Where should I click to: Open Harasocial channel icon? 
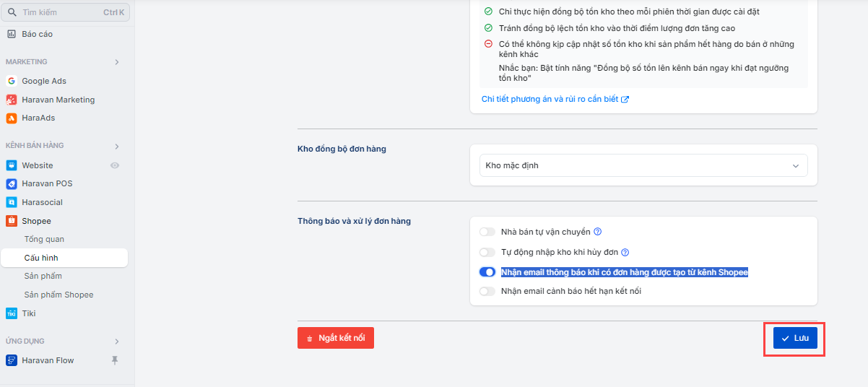click(12, 202)
